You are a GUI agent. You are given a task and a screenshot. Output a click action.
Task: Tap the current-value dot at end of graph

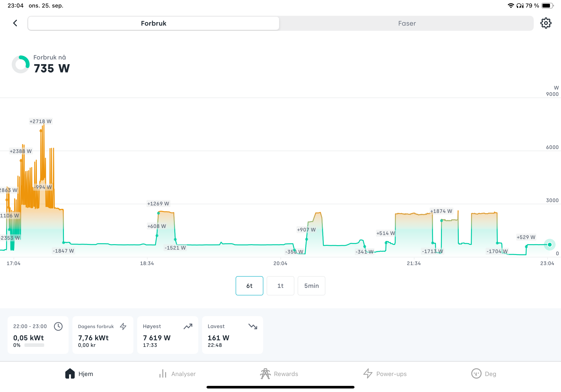click(549, 245)
